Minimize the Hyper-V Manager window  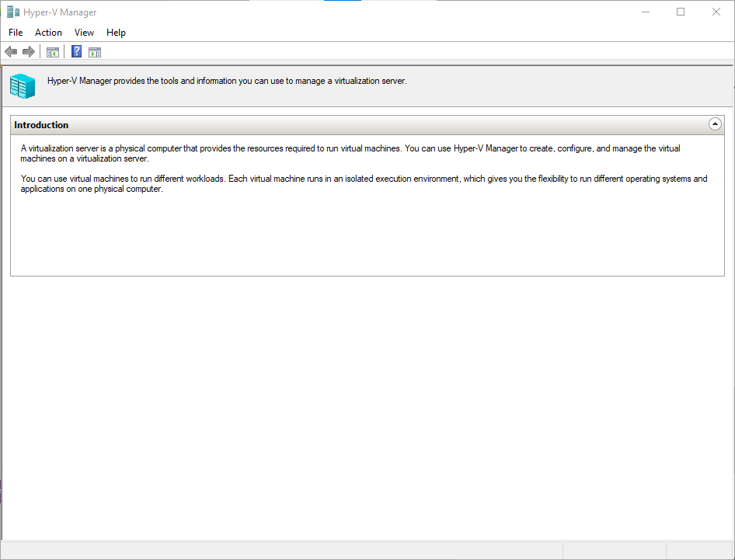pos(646,12)
